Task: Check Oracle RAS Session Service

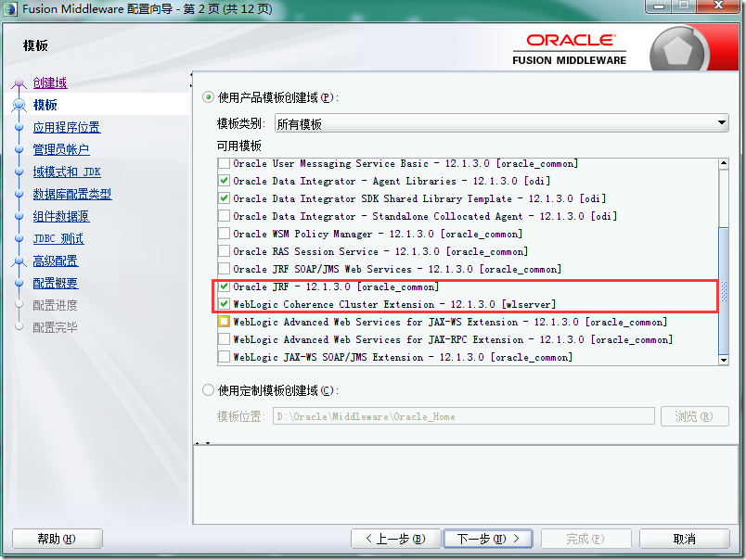Action: [x=225, y=251]
